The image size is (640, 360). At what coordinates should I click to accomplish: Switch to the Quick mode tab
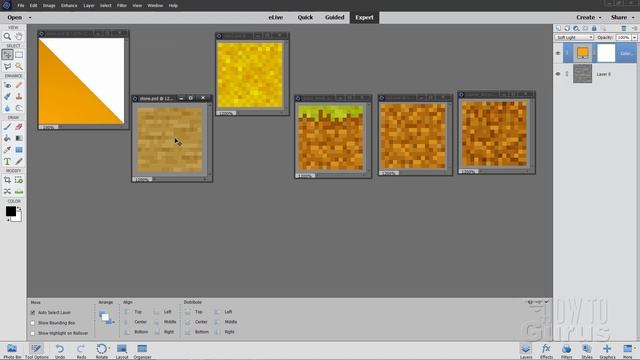[305, 18]
